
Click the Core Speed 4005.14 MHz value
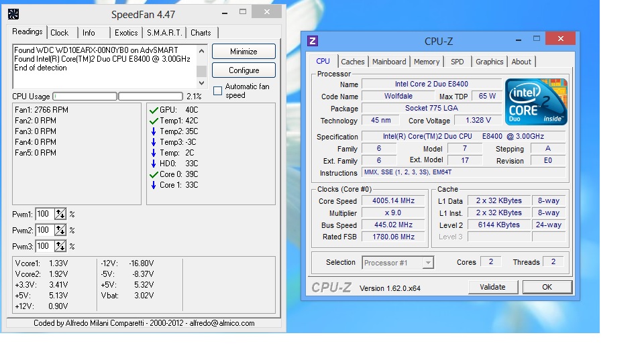pyautogui.click(x=393, y=200)
